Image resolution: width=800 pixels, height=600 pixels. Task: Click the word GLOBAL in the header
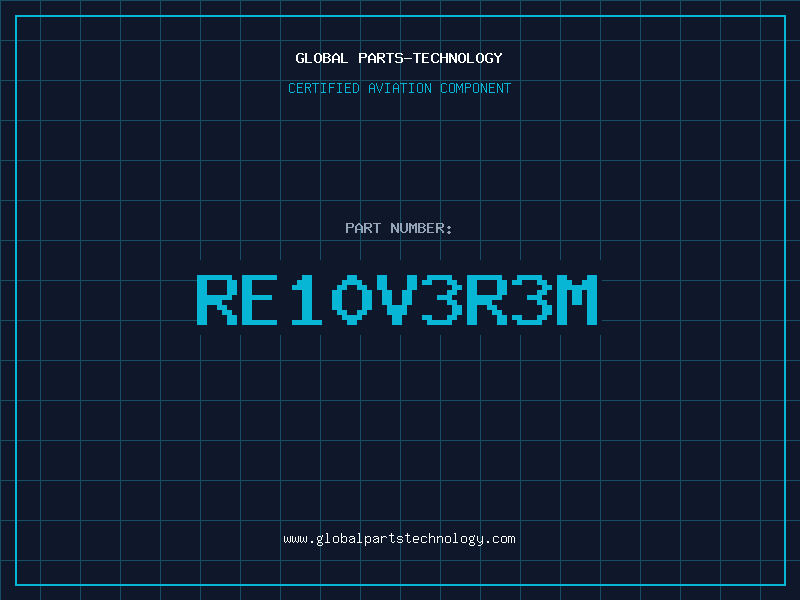[x=322, y=58]
